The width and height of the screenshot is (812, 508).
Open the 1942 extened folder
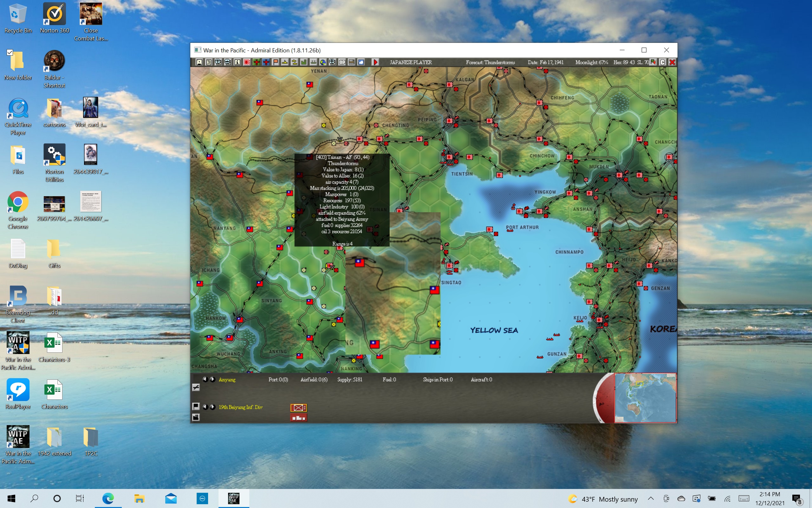coord(54,441)
